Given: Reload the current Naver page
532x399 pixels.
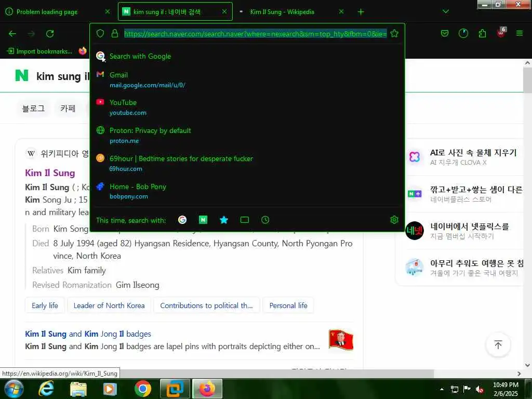Looking at the screenshot, I should [50, 34].
